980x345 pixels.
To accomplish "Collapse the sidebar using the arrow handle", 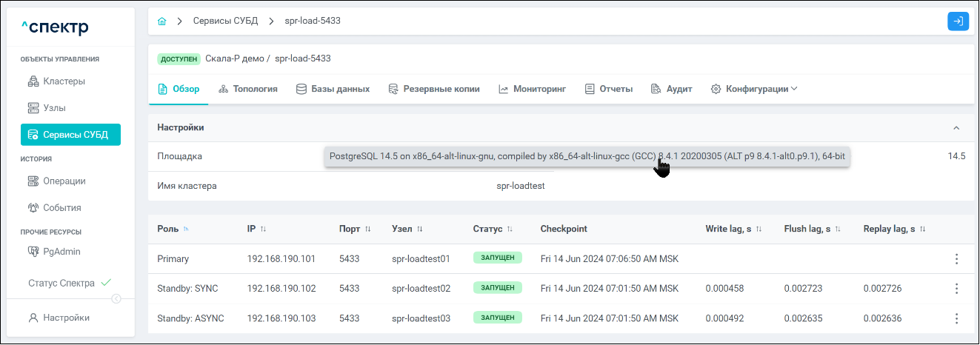I will (x=116, y=299).
